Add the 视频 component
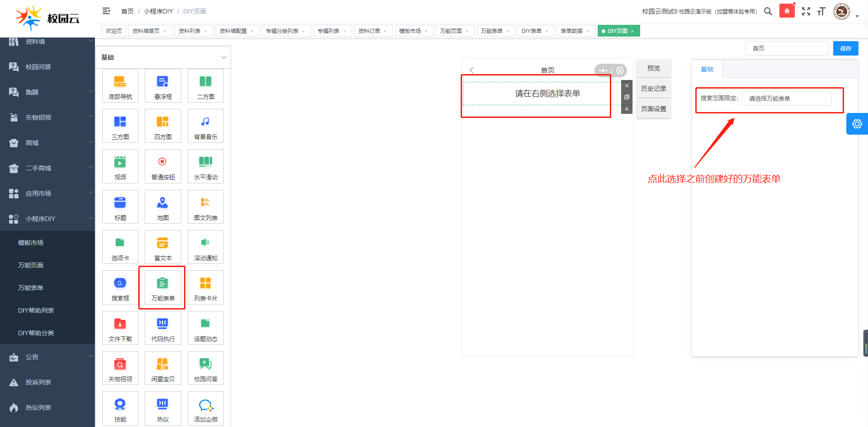The image size is (868, 427). pyautogui.click(x=120, y=166)
